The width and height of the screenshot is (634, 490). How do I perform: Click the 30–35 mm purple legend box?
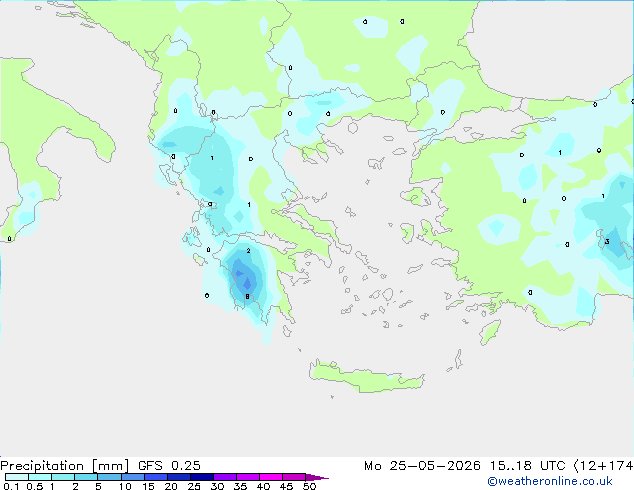tap(225, 477)
